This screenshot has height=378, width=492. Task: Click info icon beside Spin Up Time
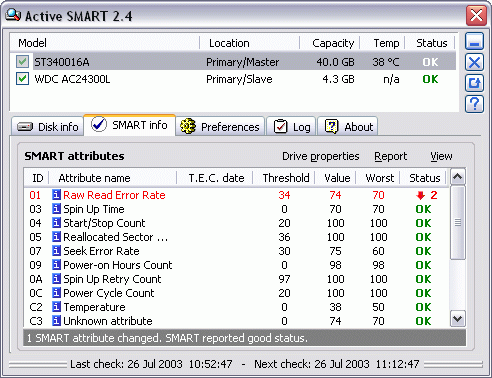click(56, 209)
